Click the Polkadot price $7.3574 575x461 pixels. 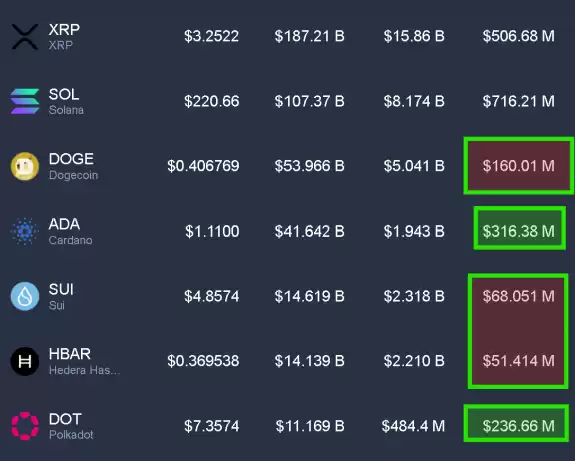coord(212,426)
